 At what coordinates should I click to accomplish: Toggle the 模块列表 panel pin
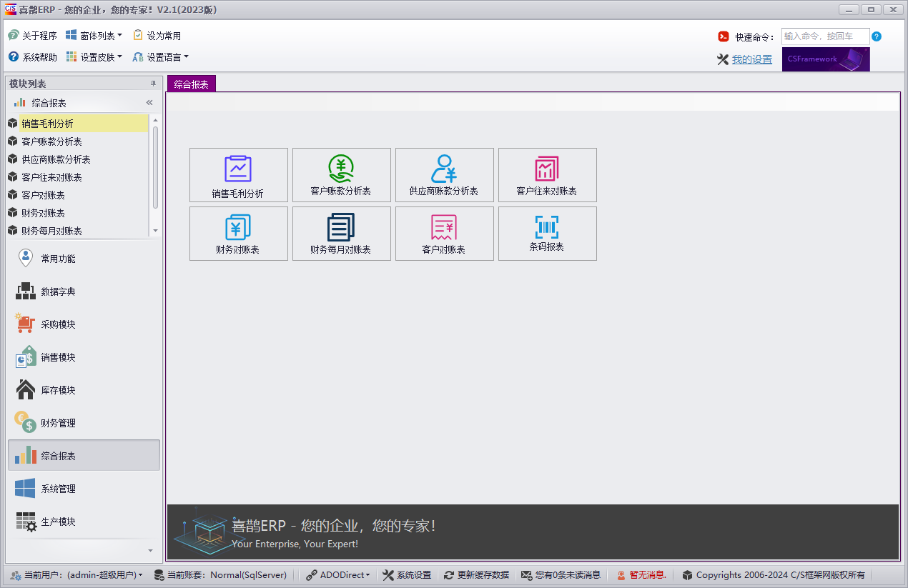tap(153, 84)
